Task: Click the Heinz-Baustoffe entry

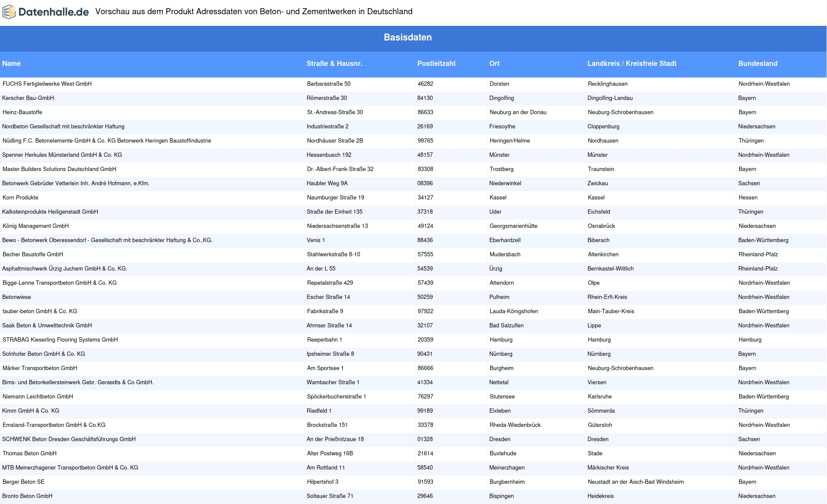Action: (22, 112)
